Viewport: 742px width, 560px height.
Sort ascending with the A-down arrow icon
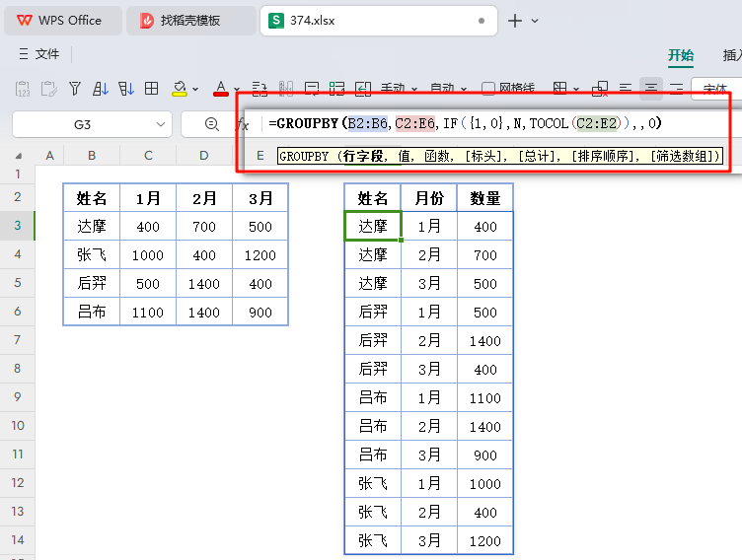pyautogui.click(x=101, y=89)
